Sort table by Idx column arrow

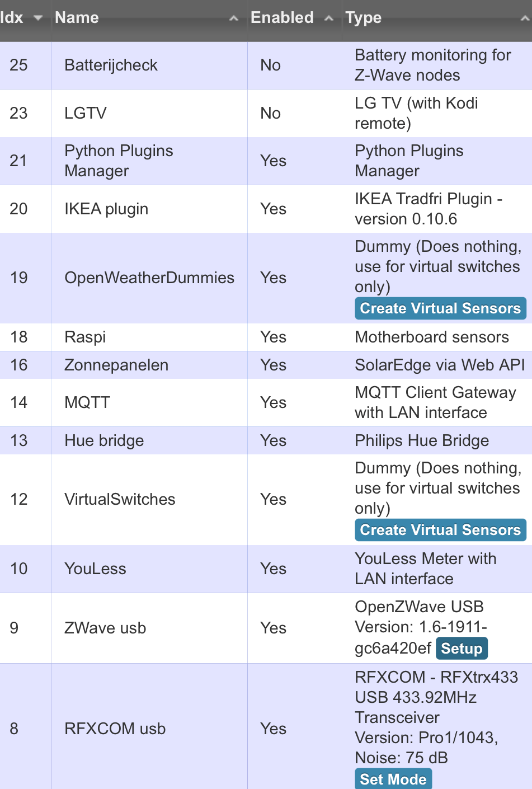[x=38, y=18]
